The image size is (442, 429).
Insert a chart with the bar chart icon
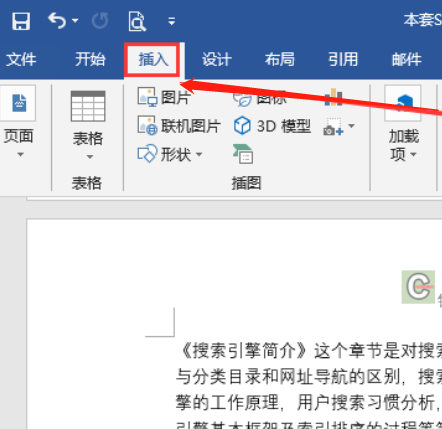pyautogui.click(x=333, y=97)
